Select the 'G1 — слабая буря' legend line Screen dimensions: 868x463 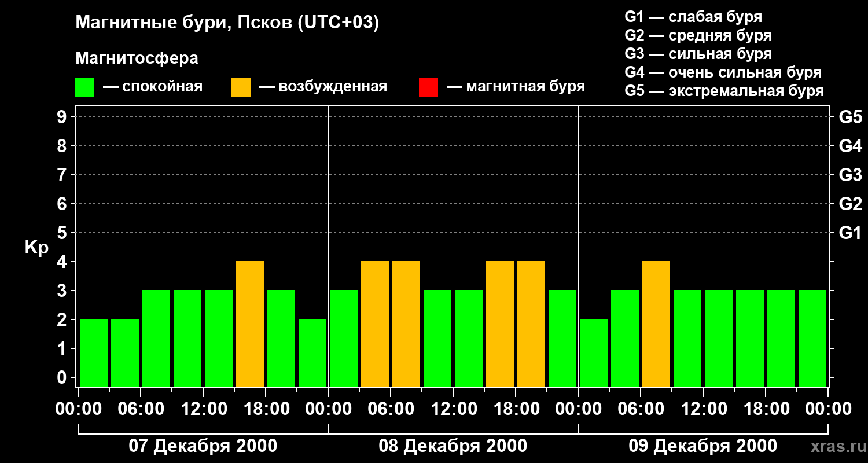tap(693, 17)
